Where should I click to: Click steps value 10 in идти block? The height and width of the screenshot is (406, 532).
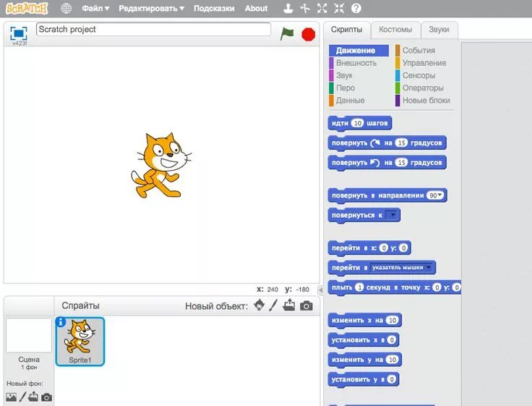pos(357,123)
